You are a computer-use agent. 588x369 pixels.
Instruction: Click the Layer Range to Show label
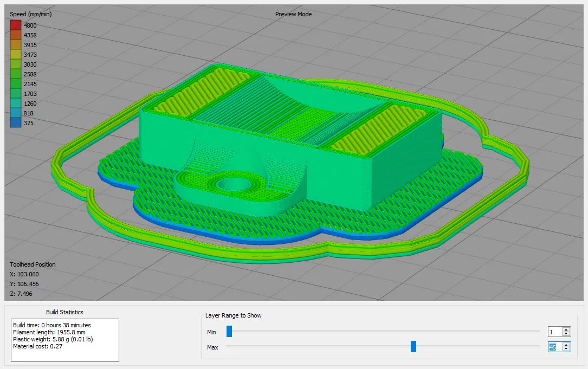pos(233,315)
